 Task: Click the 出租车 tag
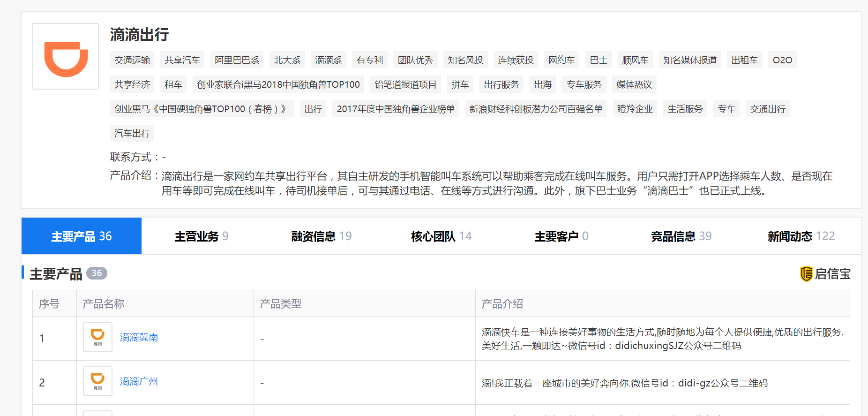click(x=745, y=60)
